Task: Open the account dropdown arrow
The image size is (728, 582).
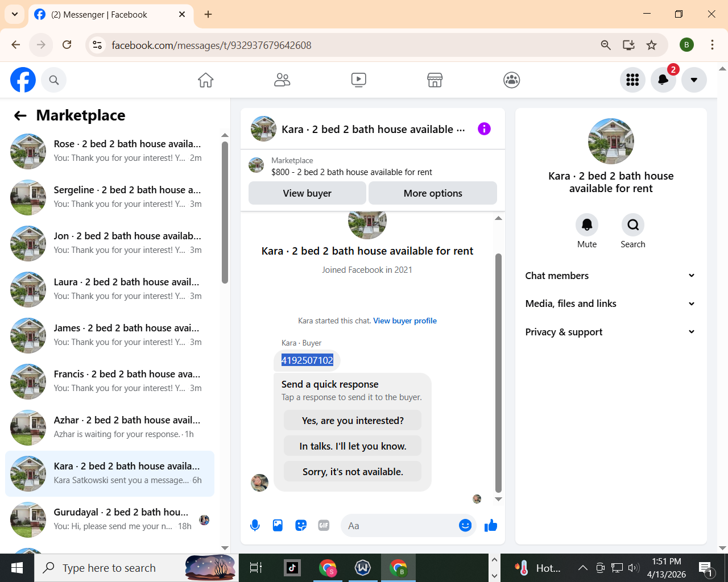Action: [694, 80]
